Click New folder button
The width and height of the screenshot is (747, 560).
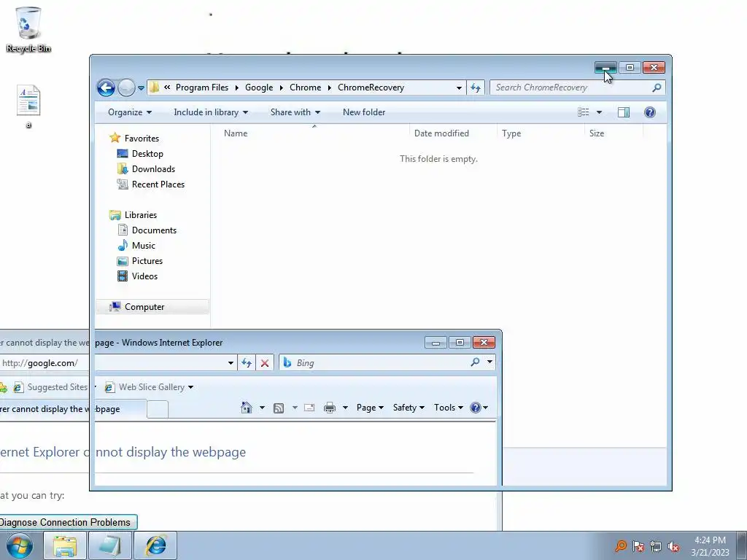364,112
